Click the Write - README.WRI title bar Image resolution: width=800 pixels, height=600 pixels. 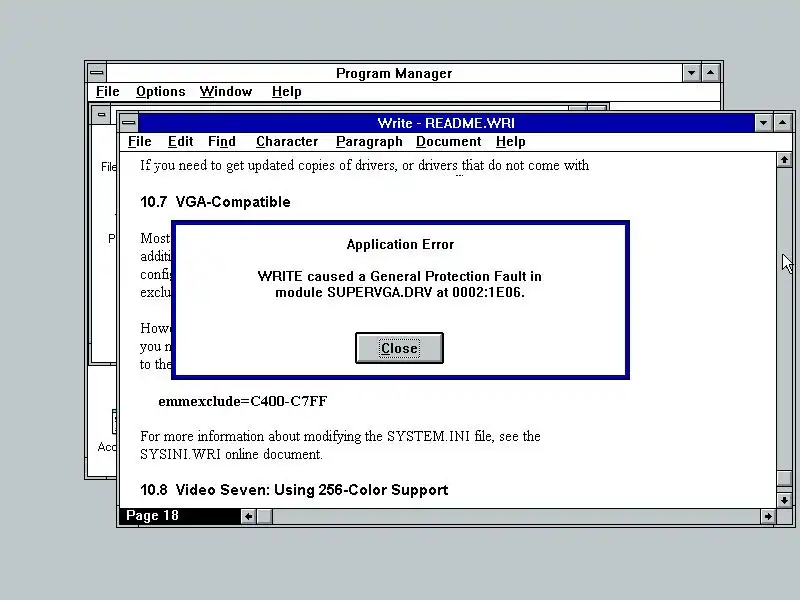point(446,123)
